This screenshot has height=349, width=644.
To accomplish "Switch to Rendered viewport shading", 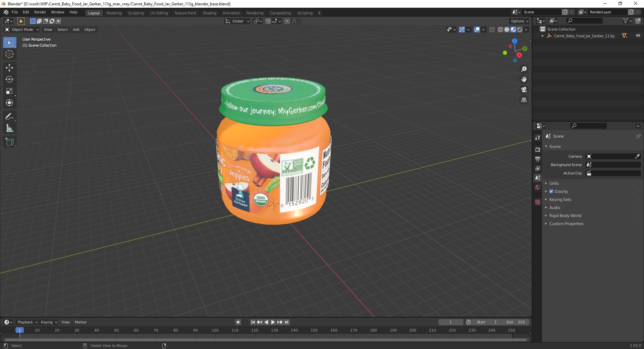I will click(520, 30).
